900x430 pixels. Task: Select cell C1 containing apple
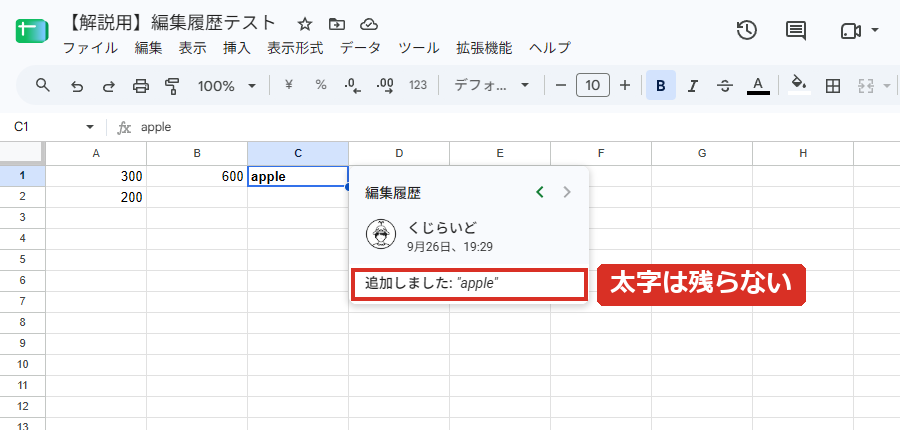pyautogui.click(x=298, y=176)
